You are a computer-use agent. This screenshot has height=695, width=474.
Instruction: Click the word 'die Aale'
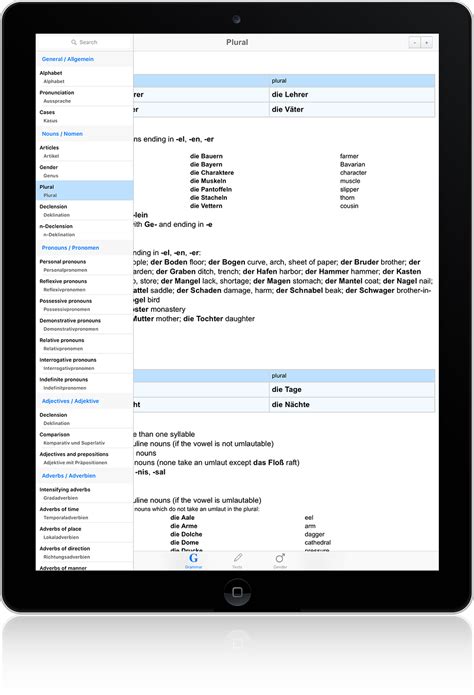coord(182,517)
